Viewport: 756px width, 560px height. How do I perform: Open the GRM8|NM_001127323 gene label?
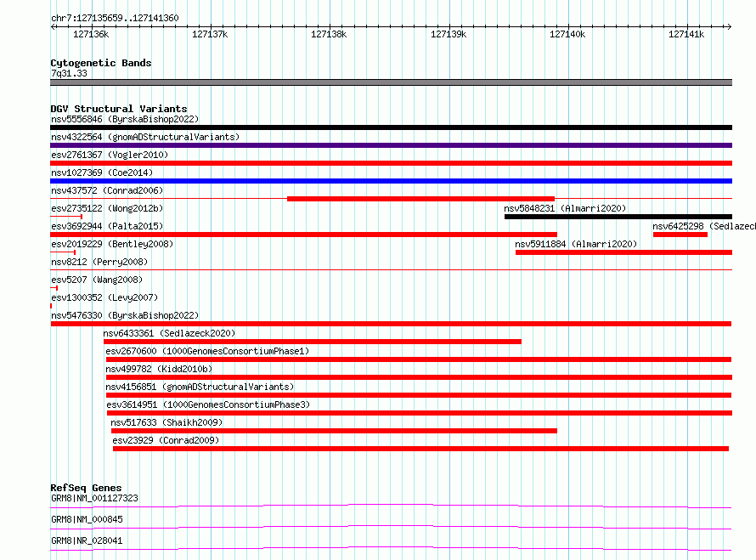[x=94, y=498]
